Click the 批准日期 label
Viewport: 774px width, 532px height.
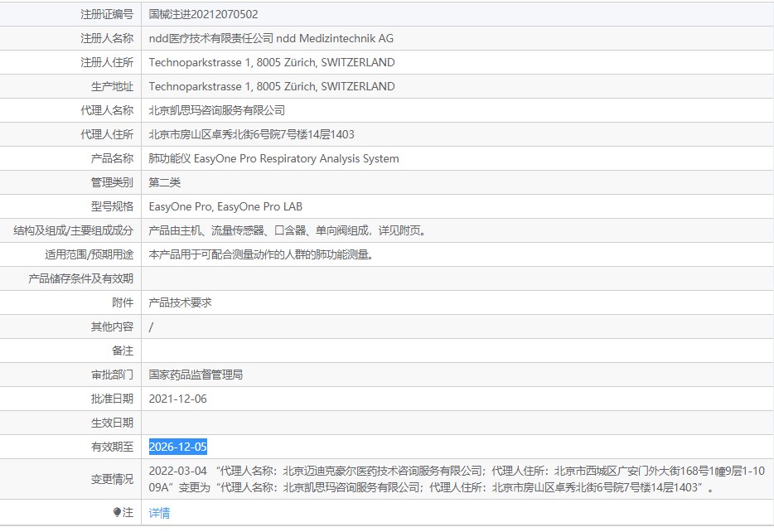coord(112,399)
